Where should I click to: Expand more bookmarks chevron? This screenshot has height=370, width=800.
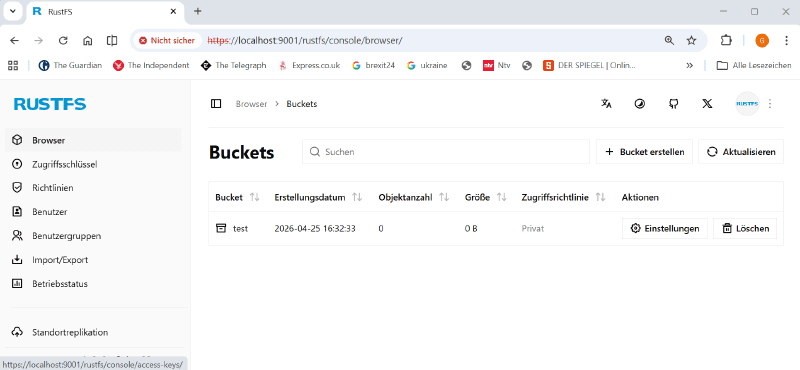[x=689, y=65]
